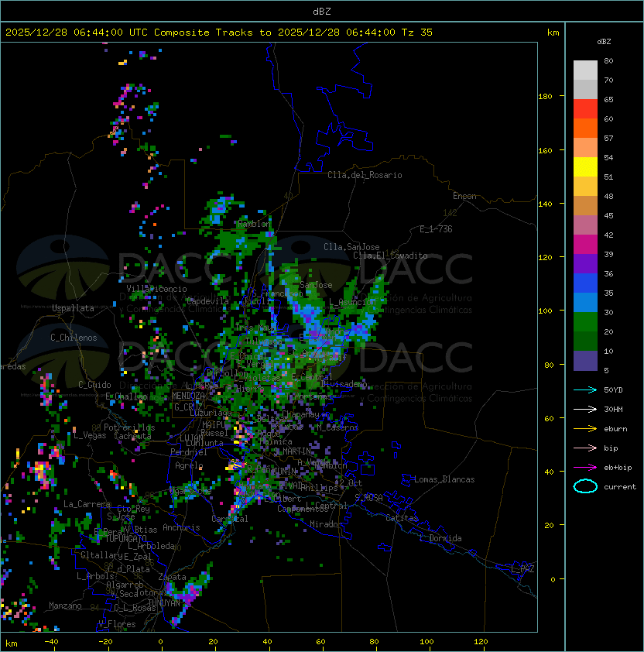644x652 pixels.
Task: Click the L_Vegas place label
Action: pyautogui.click(x=90, y=435)
